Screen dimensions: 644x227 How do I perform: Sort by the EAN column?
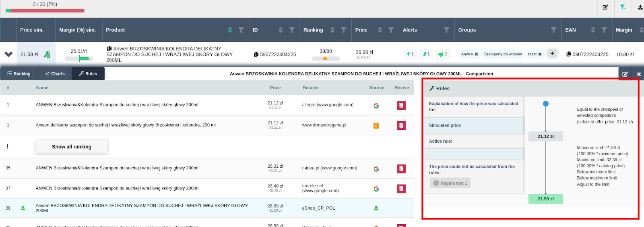click(x=593, y=30)
